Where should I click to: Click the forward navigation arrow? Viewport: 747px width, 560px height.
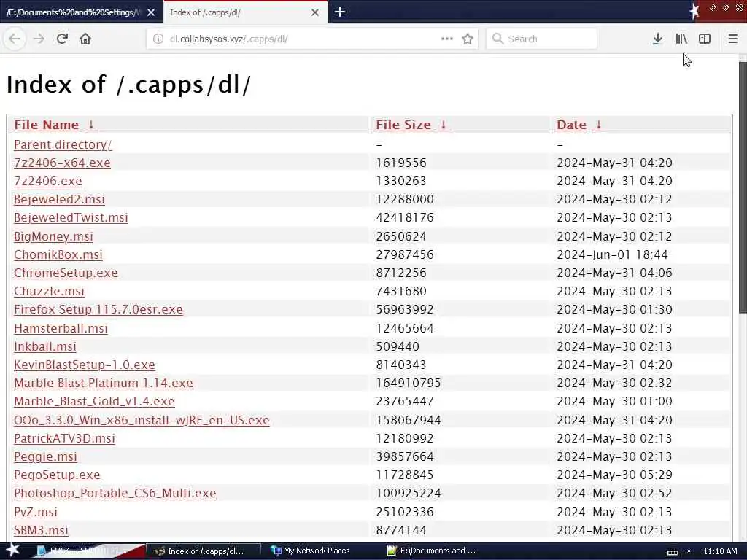(x=39, y=39)
